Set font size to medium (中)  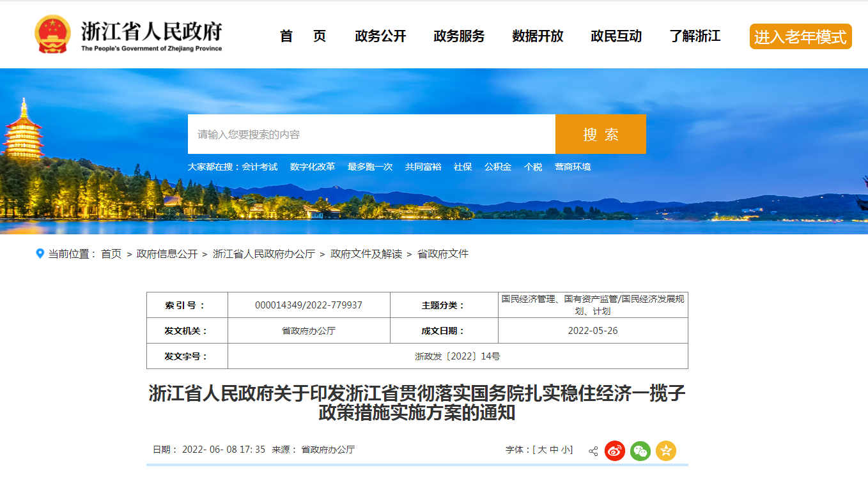[554, 450]
